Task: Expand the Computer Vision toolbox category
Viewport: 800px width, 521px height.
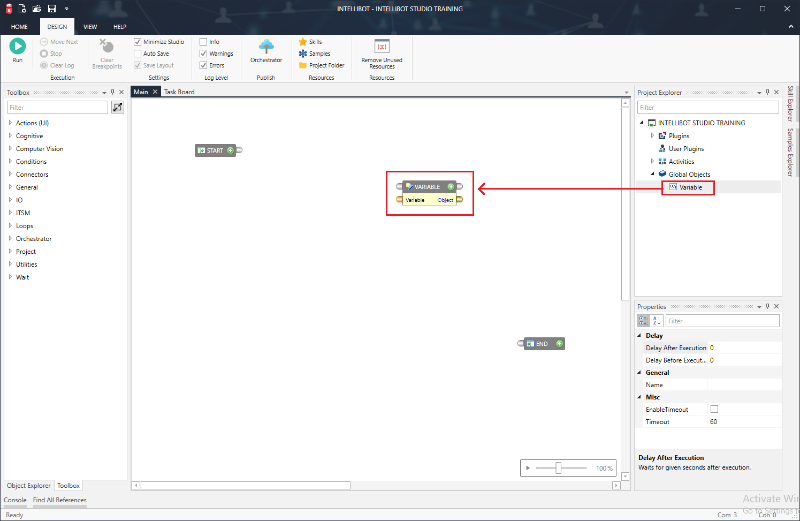Action: click(10, 149)
